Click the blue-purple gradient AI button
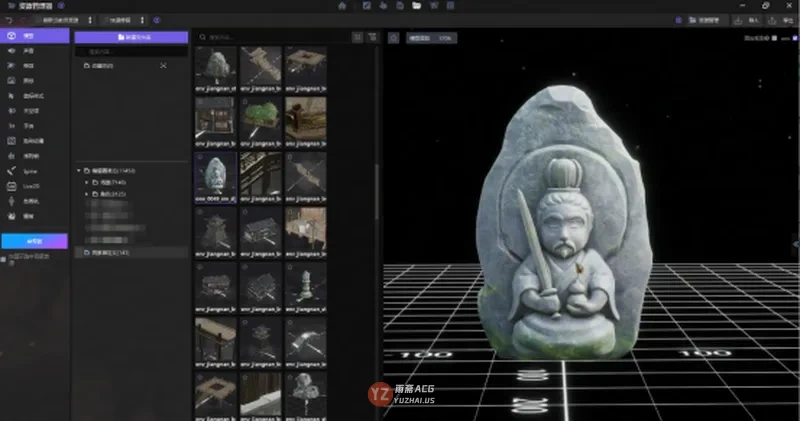Image resolution: width=800 pixels, height=421 pixels. [34, 241]
